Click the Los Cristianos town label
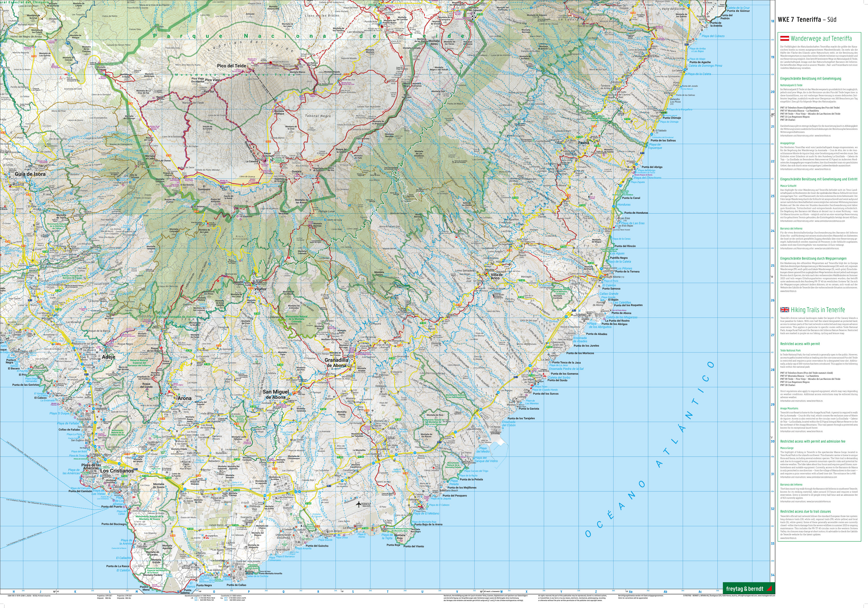Image resolution: width=868 pixels, height=608 pixels. pyautogui.click(x=117, y=471)
